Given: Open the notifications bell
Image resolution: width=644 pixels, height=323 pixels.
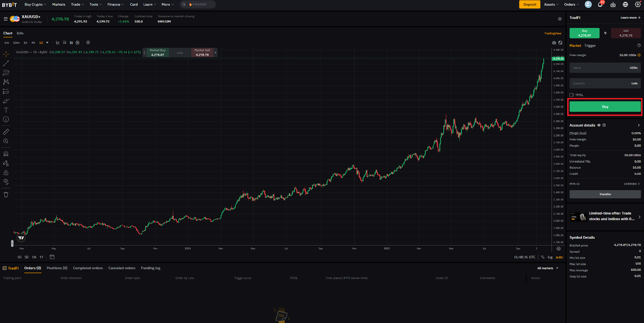Looking at the screenshot, I should pyautogui.click(x=601, y=4).
